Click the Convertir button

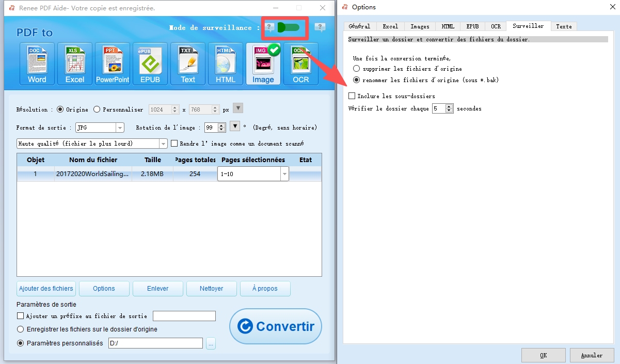[x=276, y=326]
